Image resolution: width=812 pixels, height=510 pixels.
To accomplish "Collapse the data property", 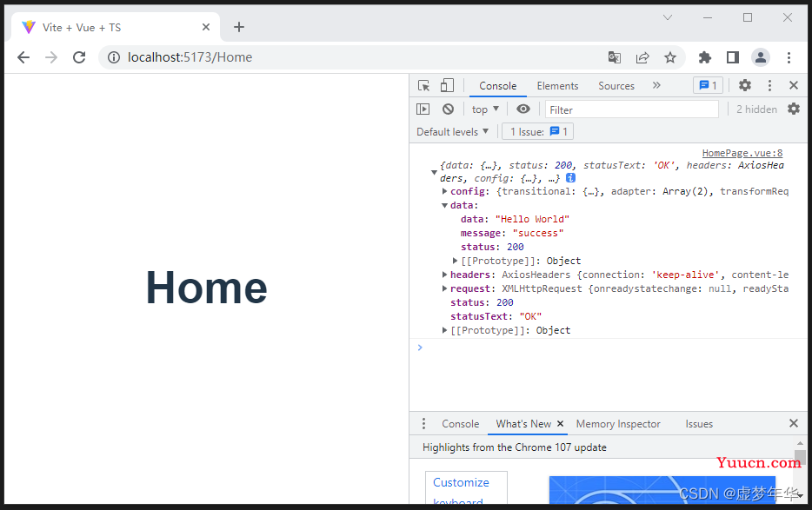I will click(444, 205).
